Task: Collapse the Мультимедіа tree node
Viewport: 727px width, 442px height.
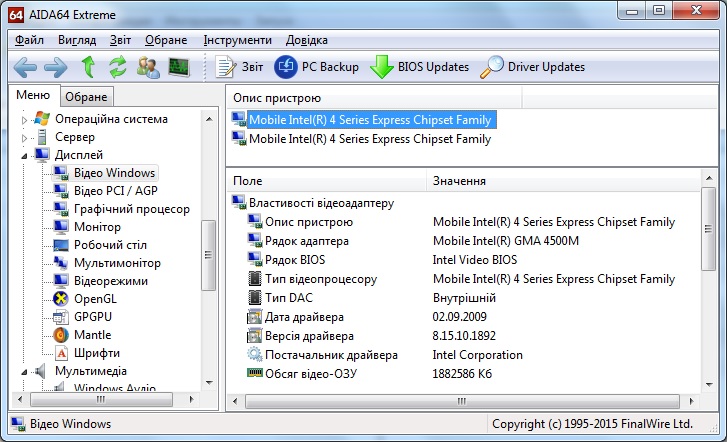Action: point(24,372)
